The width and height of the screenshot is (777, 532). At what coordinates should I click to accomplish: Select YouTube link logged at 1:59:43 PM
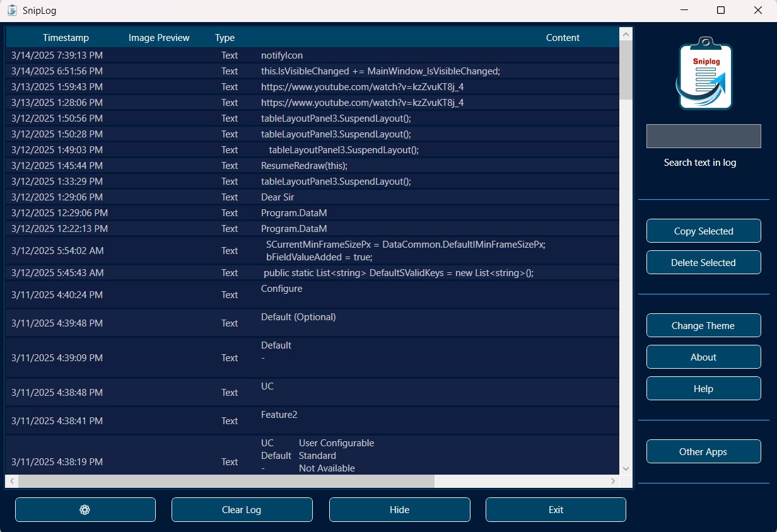[313, 87]
